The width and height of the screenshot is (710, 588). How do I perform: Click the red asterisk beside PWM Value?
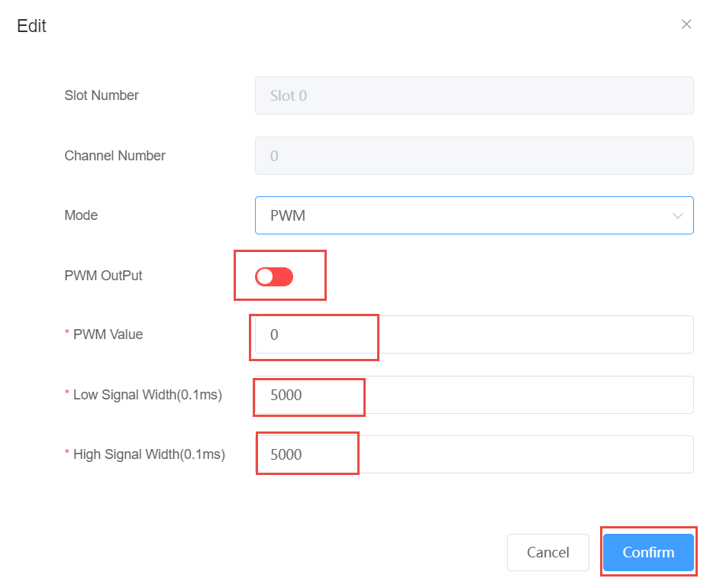tap(67, 334)
